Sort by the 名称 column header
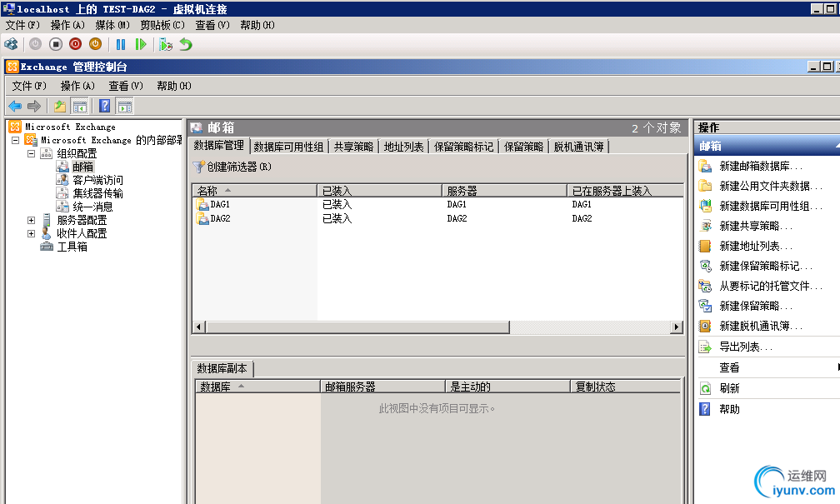The image size is (840, 504). coord(255,191)
